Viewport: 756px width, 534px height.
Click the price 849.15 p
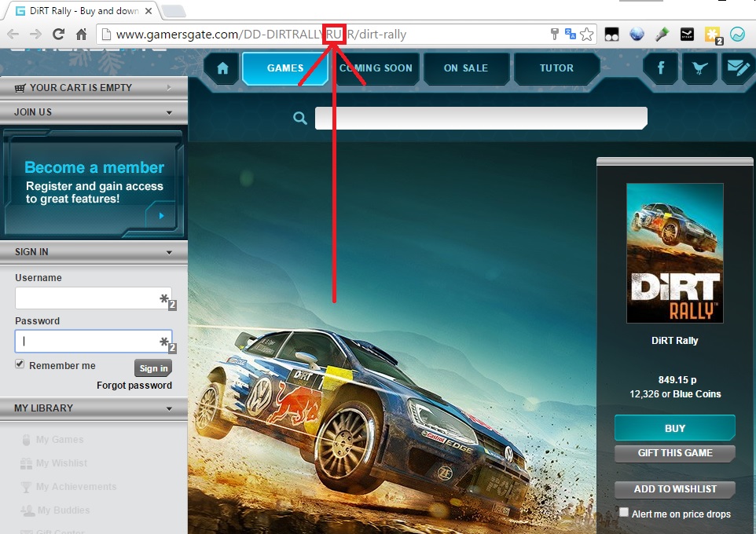point(677,379)
